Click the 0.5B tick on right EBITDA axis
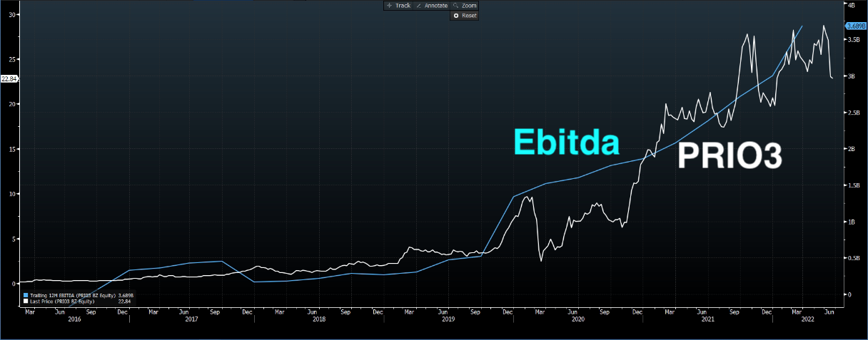Screen dimensions: 868x340 (x=853, y=258)
